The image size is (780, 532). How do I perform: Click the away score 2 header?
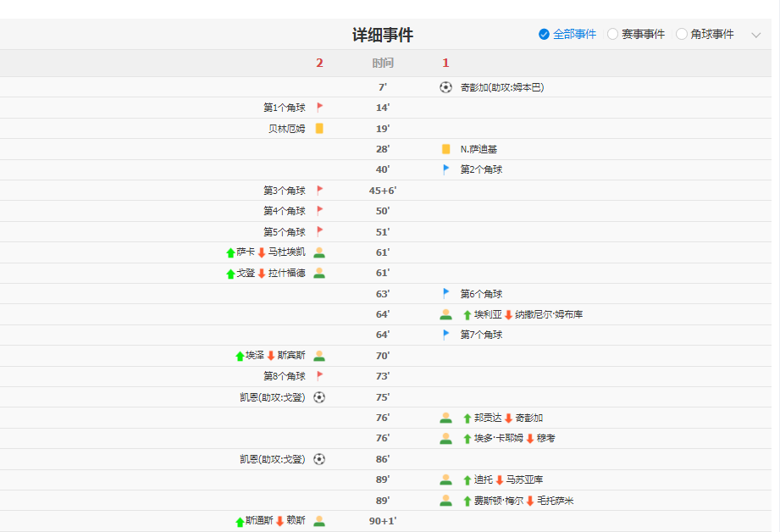pyautogui.click(x=319, y=64)
